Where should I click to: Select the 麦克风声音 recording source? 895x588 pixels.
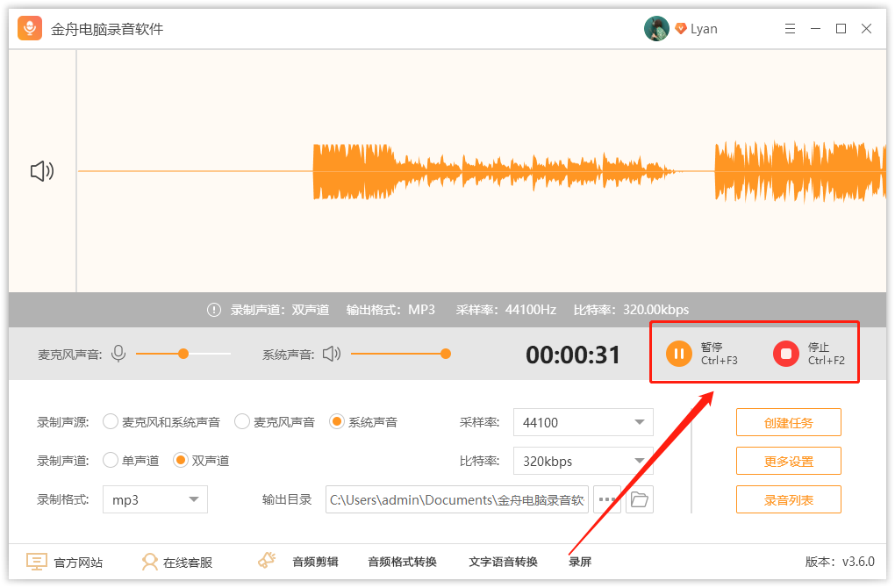[243, 421]
